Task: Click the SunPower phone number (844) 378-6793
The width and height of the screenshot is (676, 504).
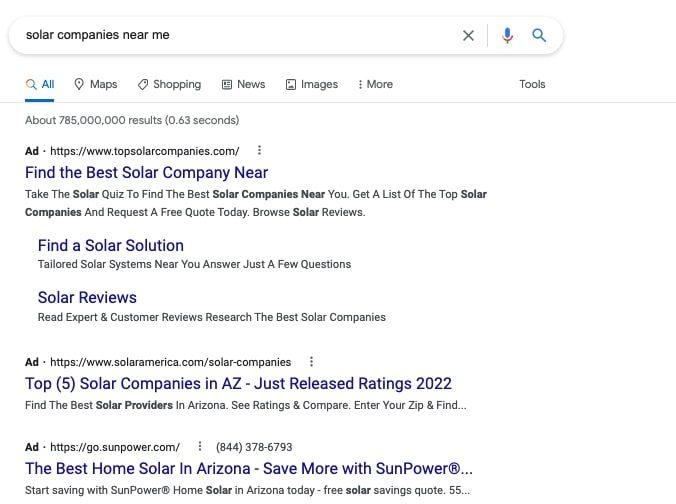Action: coord(253,447)
